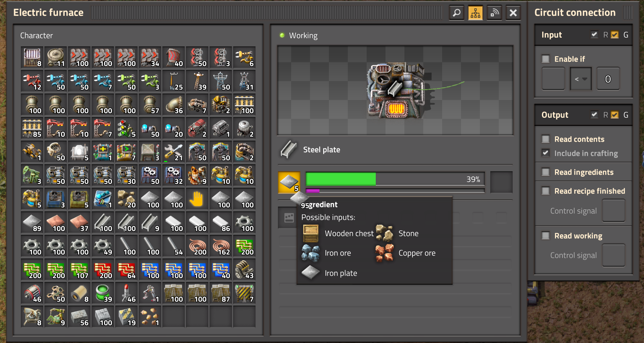Viewport: 644px width, 343px height.
Task: Pick copper cable stack of 162
Action: [221, 246]
